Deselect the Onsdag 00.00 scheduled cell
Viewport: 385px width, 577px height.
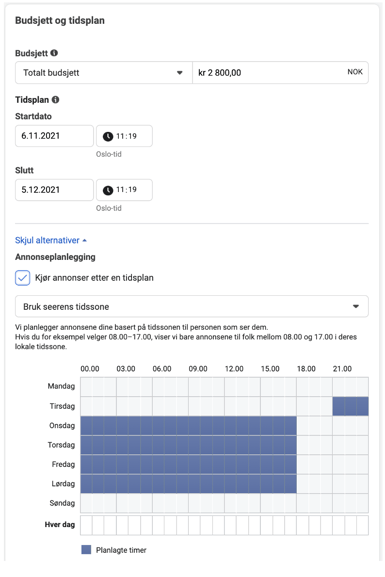(x=86, y=426)
